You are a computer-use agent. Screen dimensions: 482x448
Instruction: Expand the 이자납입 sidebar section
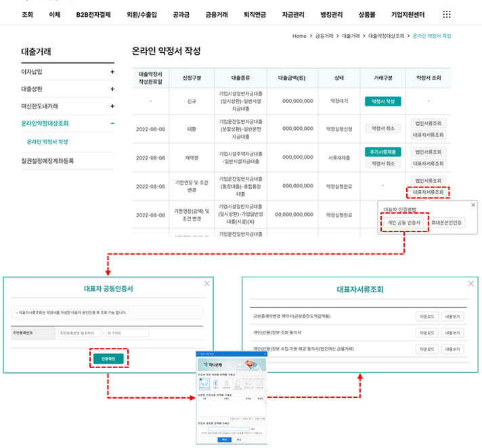tap(112, 72)
